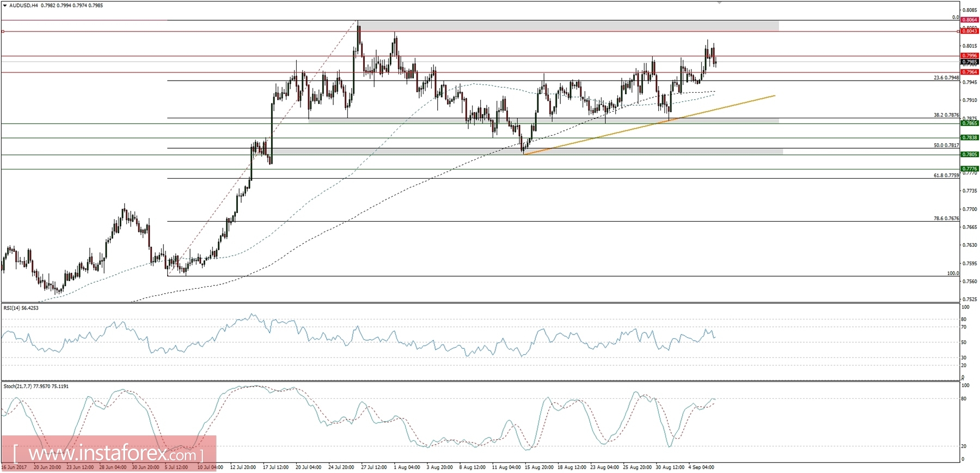Viewport: 980px width, 473px height.
Task: Click the red 0.7996 price label
Action: tap(970, 56)
